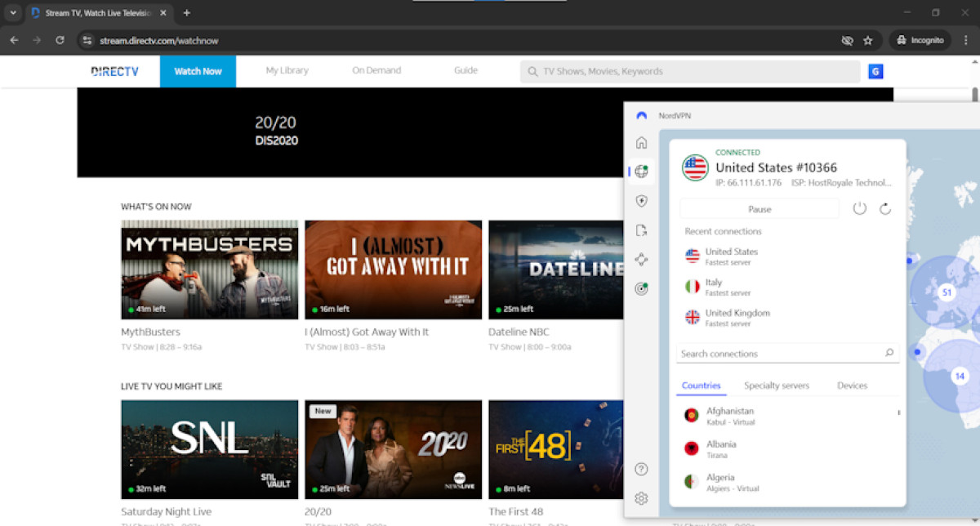
Task: Click the power disconnect icon in NordVPN
Action: pyautogui.click(x=859, y=208)
